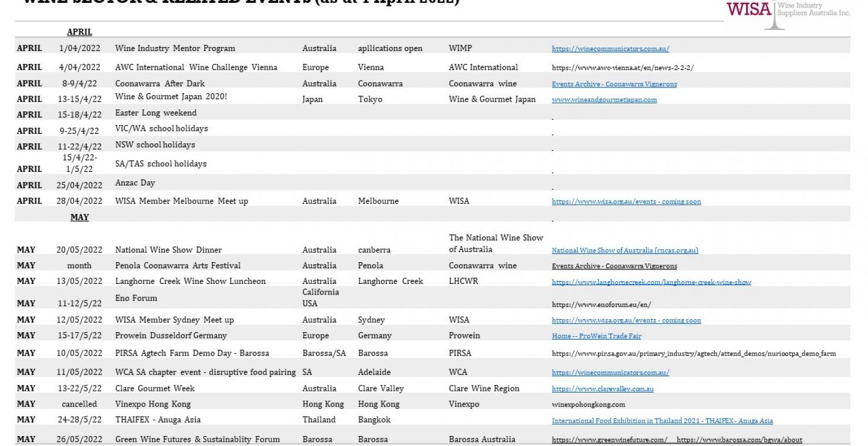This screenshot has width=868, height=446.
Task: Select 'Langhorne Creek Wine Show Luncheon' cell
Action: pyautogui.click(x=190, y=281)
